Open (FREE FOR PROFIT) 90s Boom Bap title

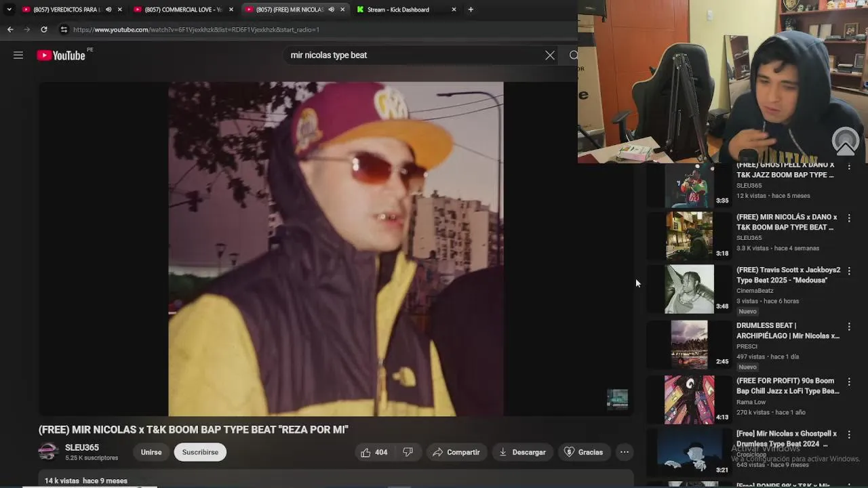(788, 386)
